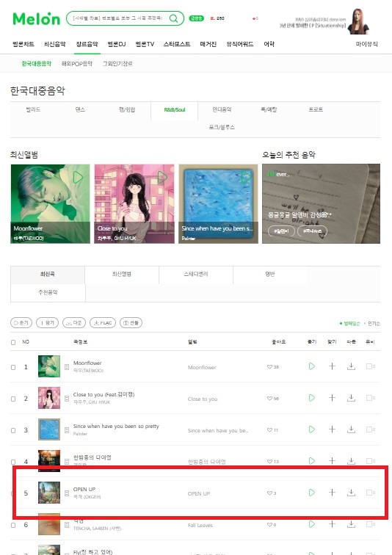Tick the checkbox for song number 1
The image size is (392, 555).
(13, 367)
